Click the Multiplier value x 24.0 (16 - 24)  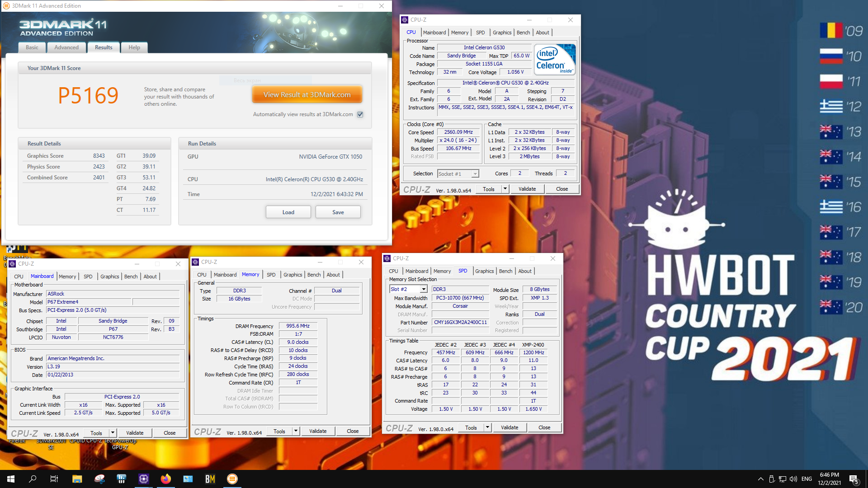coord(458,141)
